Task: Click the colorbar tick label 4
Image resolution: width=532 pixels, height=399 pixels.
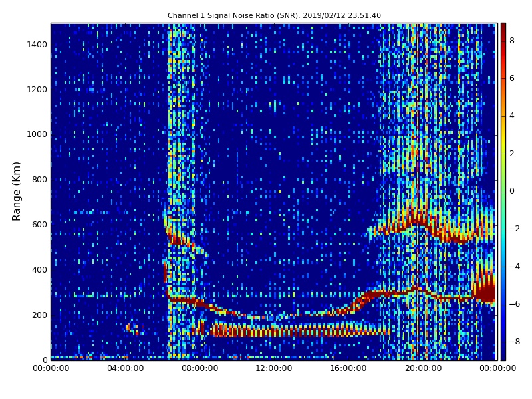Action: tap(512, 116)
